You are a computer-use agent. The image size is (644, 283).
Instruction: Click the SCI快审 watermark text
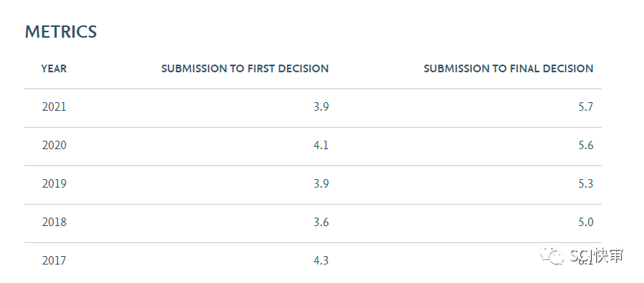click(597, 255)
